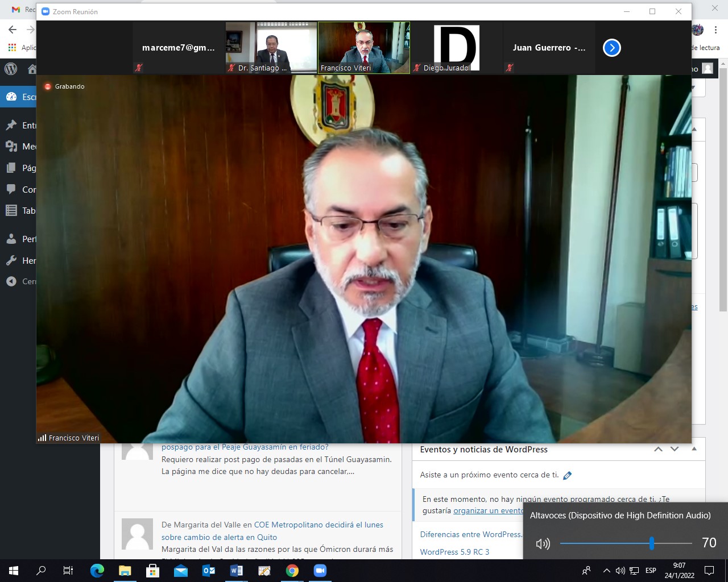
Task: Open 'Diferencias entre WordPress.' news link
Action: point(471,534)
